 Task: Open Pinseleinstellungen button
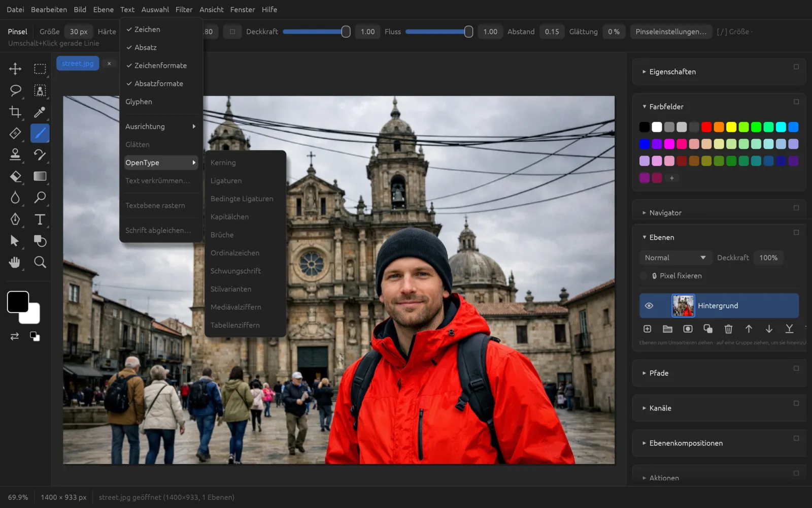(x=670, y=31)
